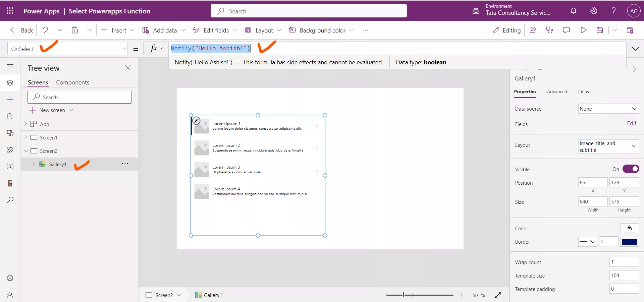Image resolution: width=644 pixels, height=302 pixels.
Task: Click the Paste clipboard icon
Action: (x=75, y=30)
